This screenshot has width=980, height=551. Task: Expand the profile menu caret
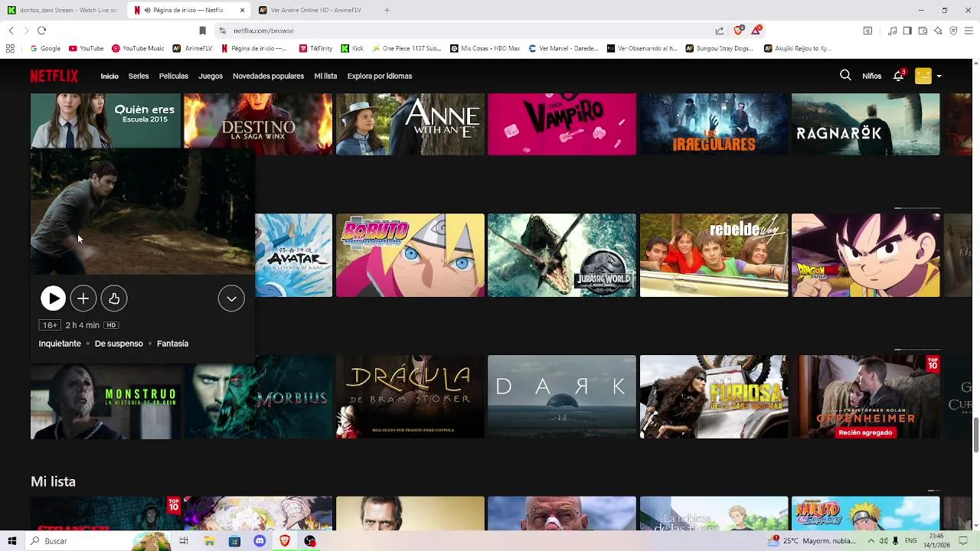pyautogui.click(x=939, y=77)
